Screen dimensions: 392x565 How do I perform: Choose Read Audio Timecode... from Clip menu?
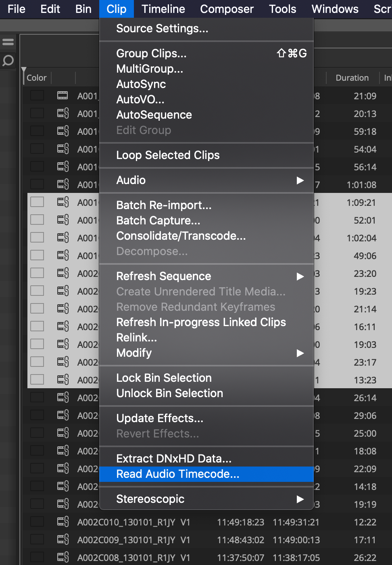[178, 474]
